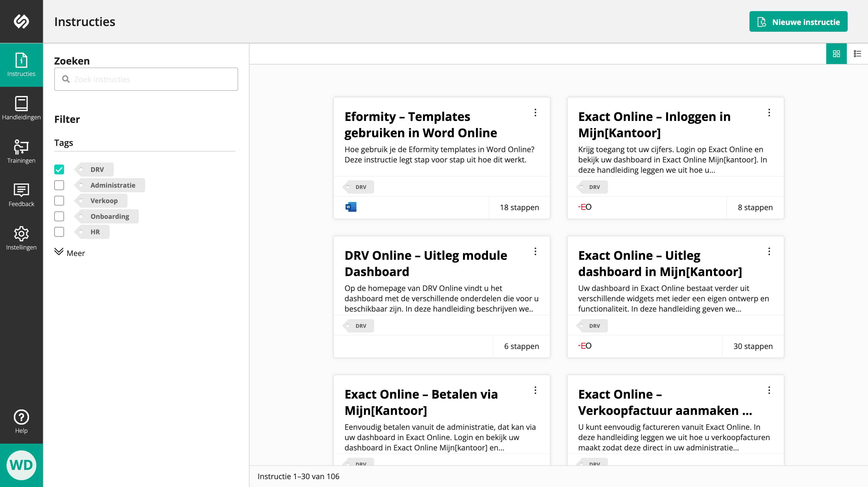Open options menu for Eformity Templates card
The width and height of the screenshot is (868, 487).
tap(535, 113)
